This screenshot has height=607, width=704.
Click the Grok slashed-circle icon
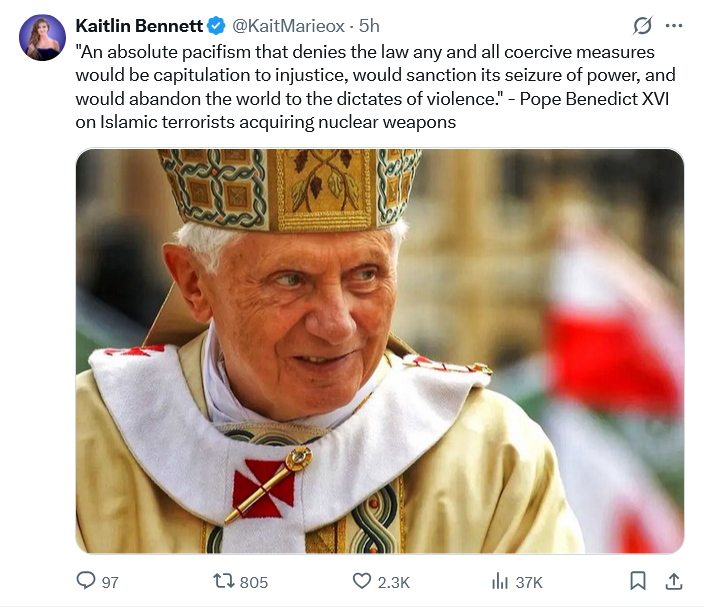tap(643, 26)
